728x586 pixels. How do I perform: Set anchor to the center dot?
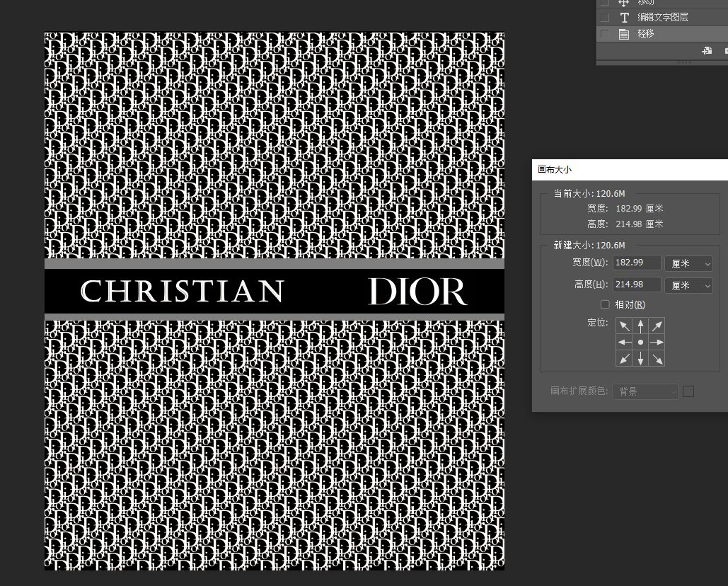[x=641, y=343]
